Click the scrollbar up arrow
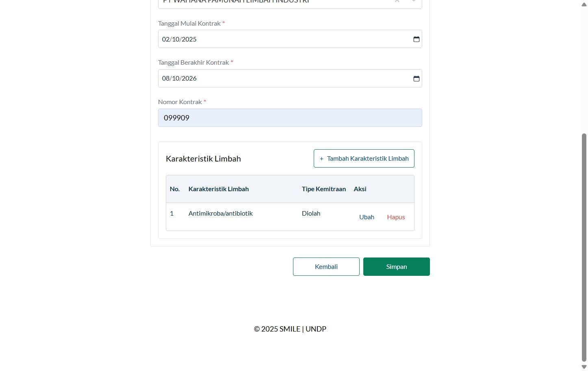Screen dimensions: 588x371 click(584, 4)
